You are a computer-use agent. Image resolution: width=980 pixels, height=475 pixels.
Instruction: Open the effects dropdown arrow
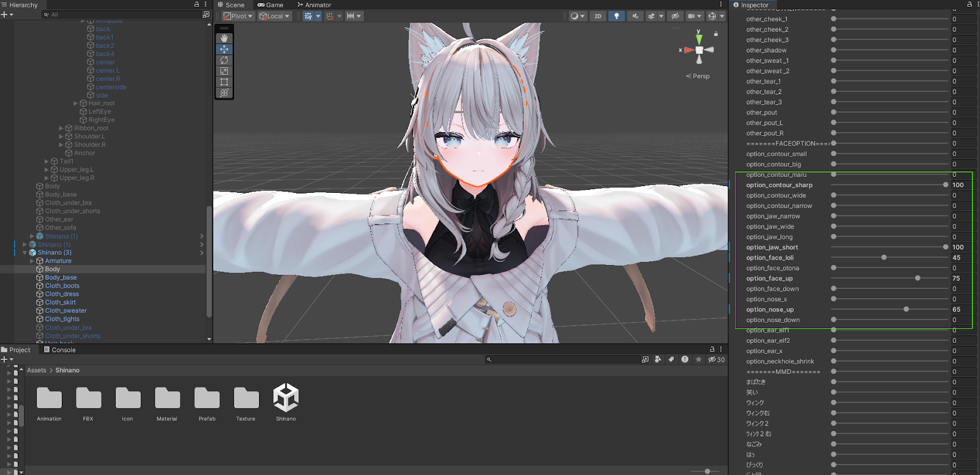[661, 16]
